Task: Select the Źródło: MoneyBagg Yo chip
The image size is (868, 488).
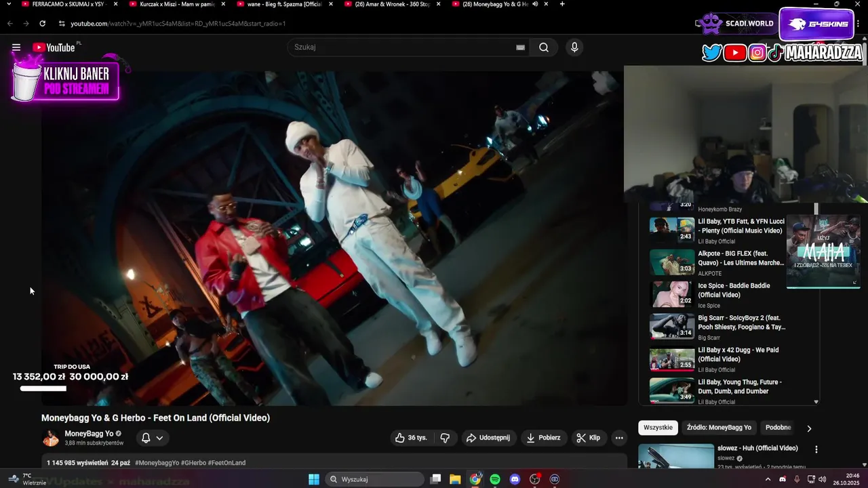Action: [719, 428]
